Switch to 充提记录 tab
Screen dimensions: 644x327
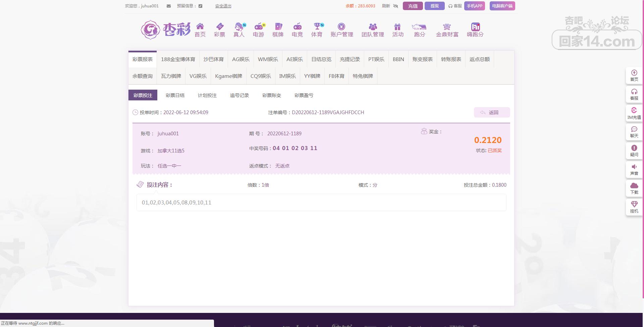tap(350, 59)
